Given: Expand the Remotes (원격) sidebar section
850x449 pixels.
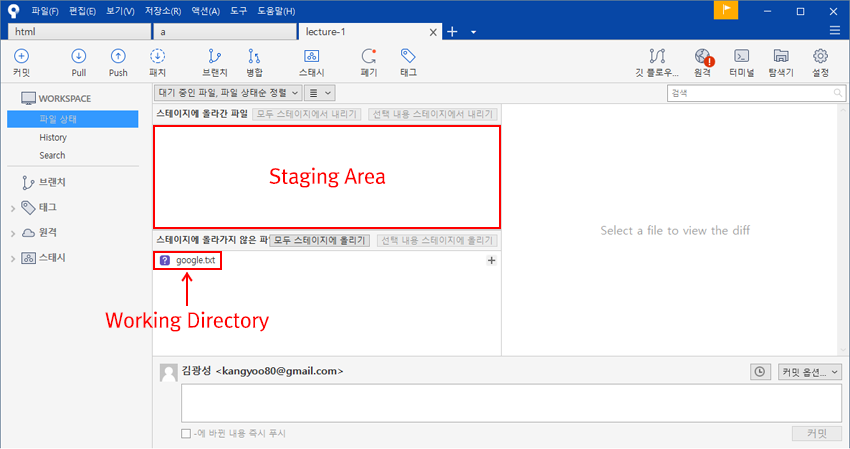Looking at the screenshot, I should 13,233.
